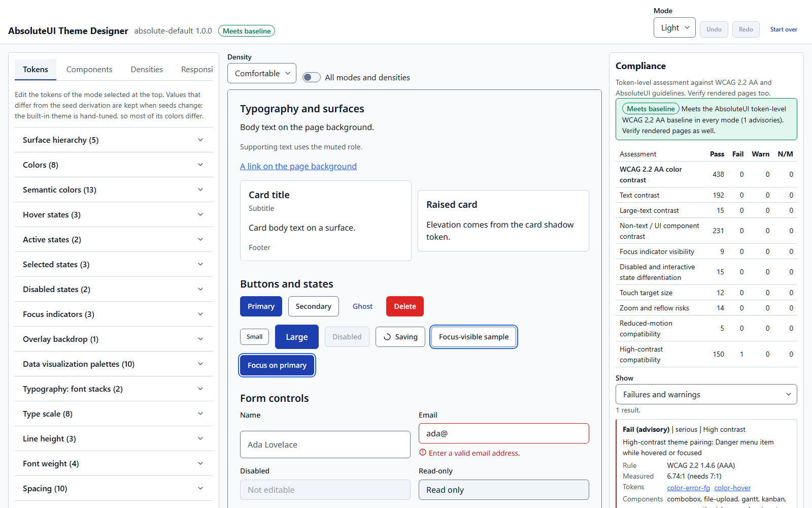Open the Mode dropdown set to Light
This screenshot has width=812, height=508.
point(674,27)
